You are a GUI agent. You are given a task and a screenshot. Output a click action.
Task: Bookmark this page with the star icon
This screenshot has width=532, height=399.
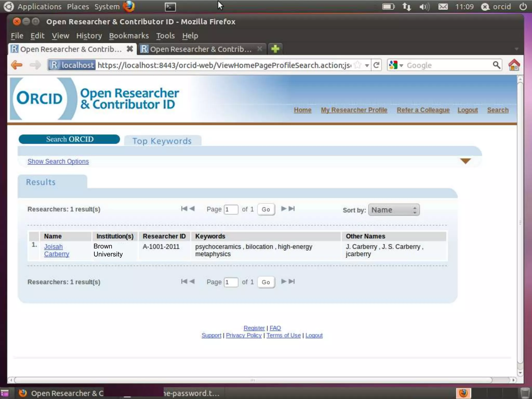(x=358, y=65)
